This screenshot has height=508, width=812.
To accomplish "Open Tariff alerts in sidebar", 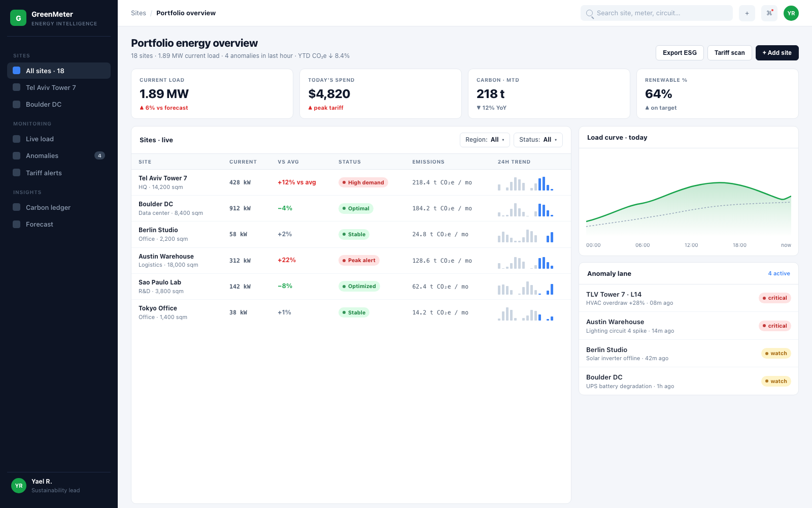I will [59, 173].
